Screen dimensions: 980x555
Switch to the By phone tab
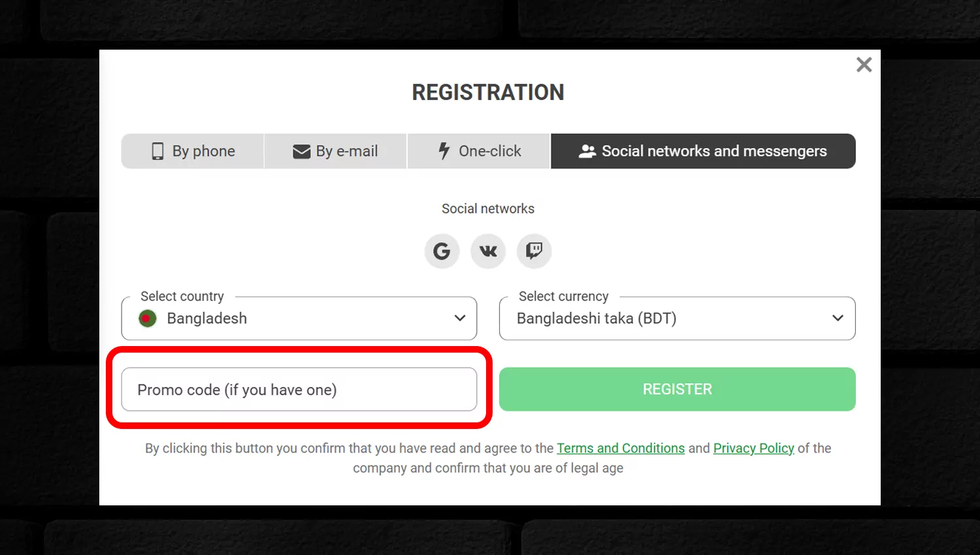[193, 151]
